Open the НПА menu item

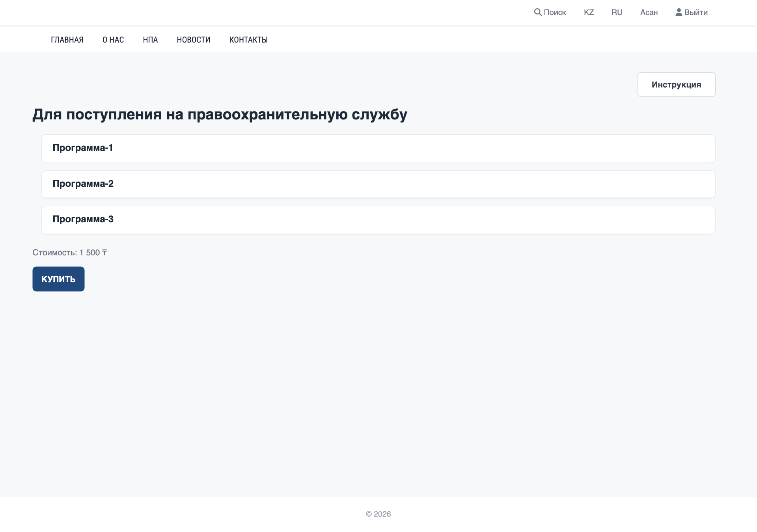point(150,40)
